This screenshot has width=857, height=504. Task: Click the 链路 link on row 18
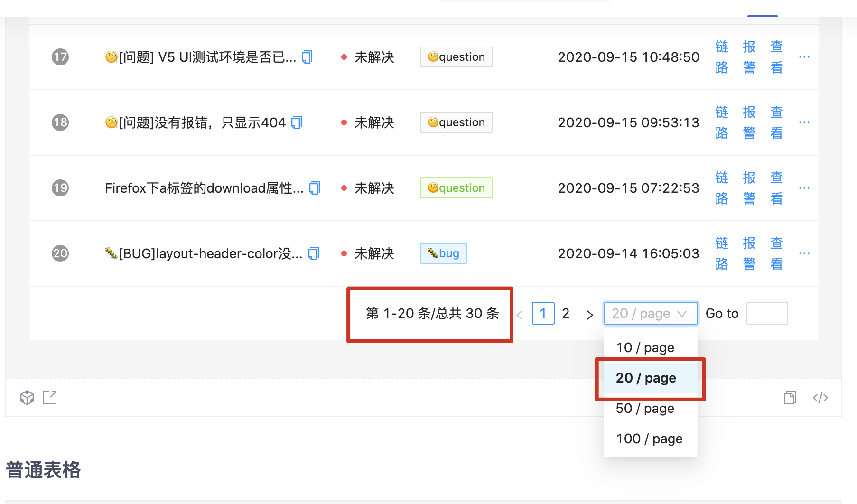pyautogui.click(x=721, y=122)
